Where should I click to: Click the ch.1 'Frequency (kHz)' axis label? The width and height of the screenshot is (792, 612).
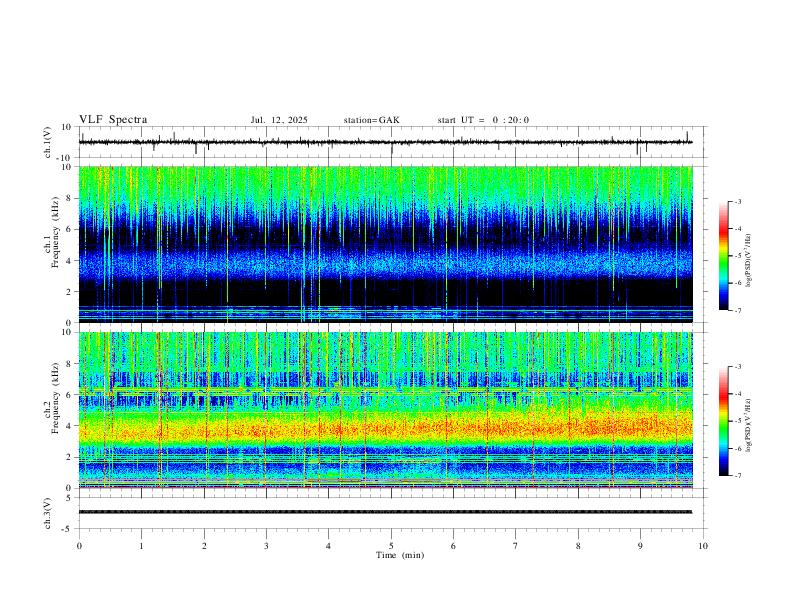(56, 233)
